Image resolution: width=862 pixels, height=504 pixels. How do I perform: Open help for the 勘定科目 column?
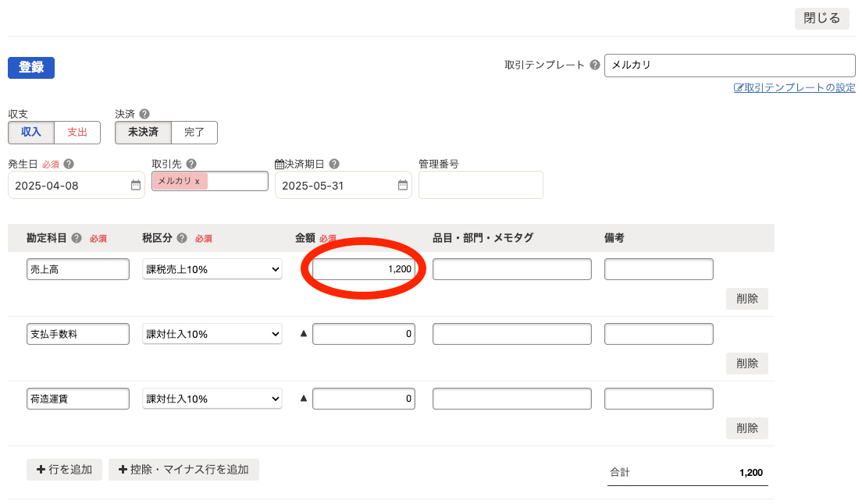point(75,238)
